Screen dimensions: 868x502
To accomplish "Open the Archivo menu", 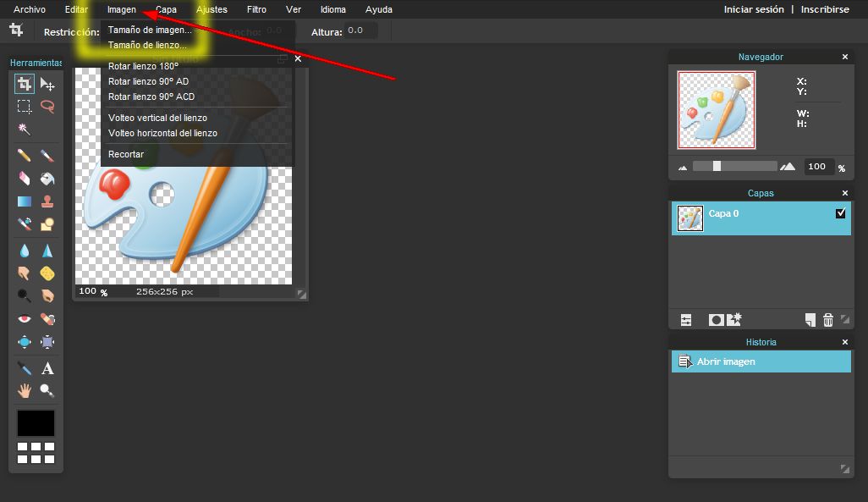I will click(30, 9).
